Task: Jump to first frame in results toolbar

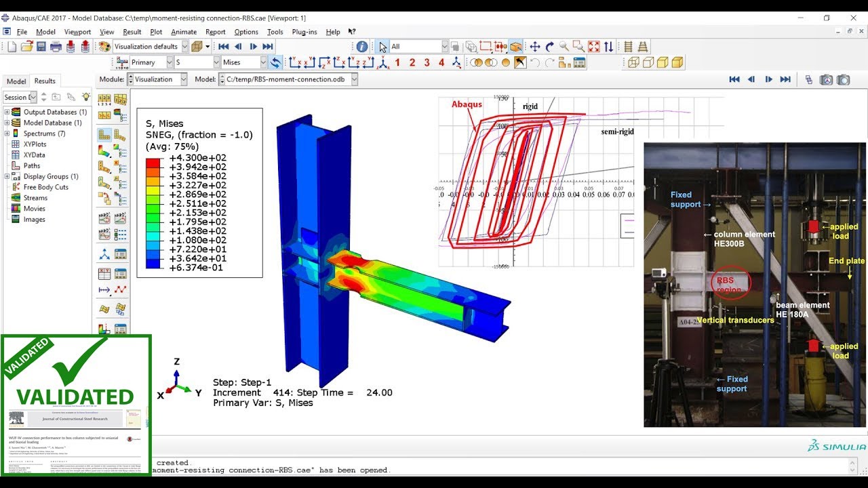Action: (223, 47)
